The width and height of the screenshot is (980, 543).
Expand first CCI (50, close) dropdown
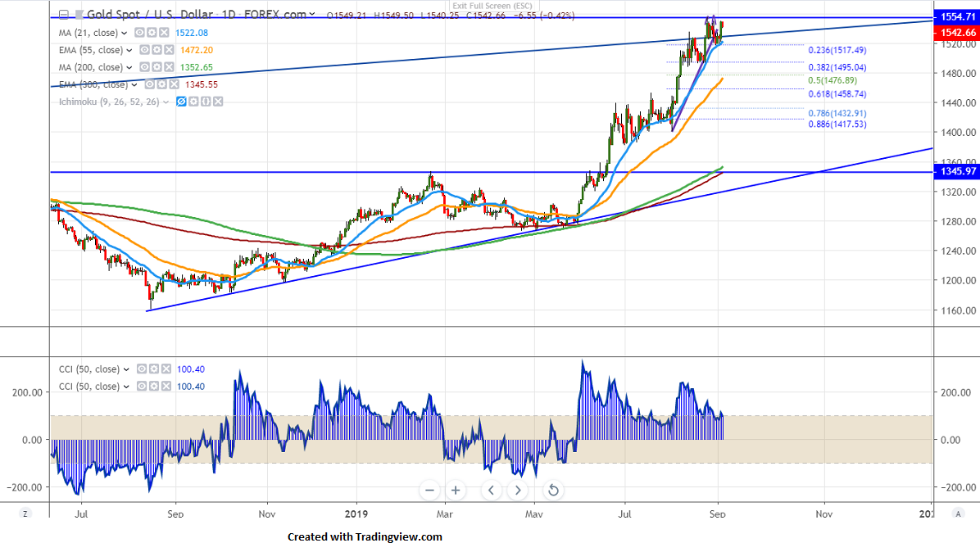125,370
